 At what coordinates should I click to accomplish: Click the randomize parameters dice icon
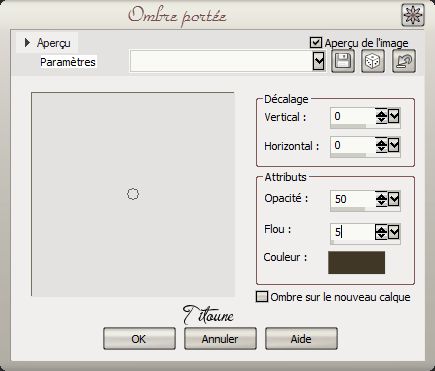[x=373, y=61]
